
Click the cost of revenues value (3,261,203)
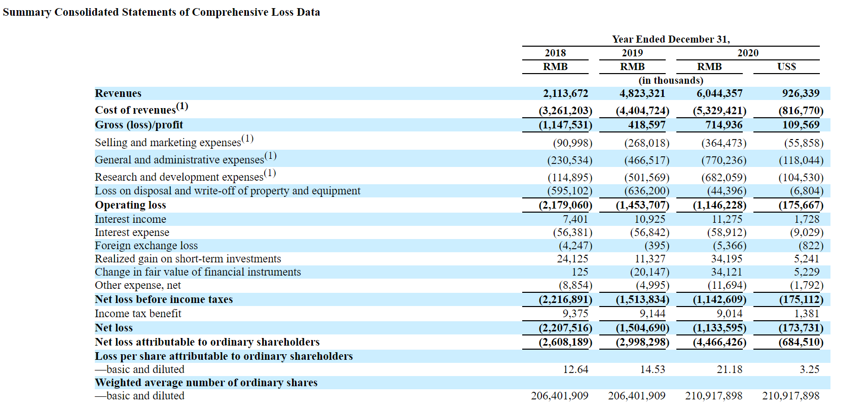tap(565, 111)
